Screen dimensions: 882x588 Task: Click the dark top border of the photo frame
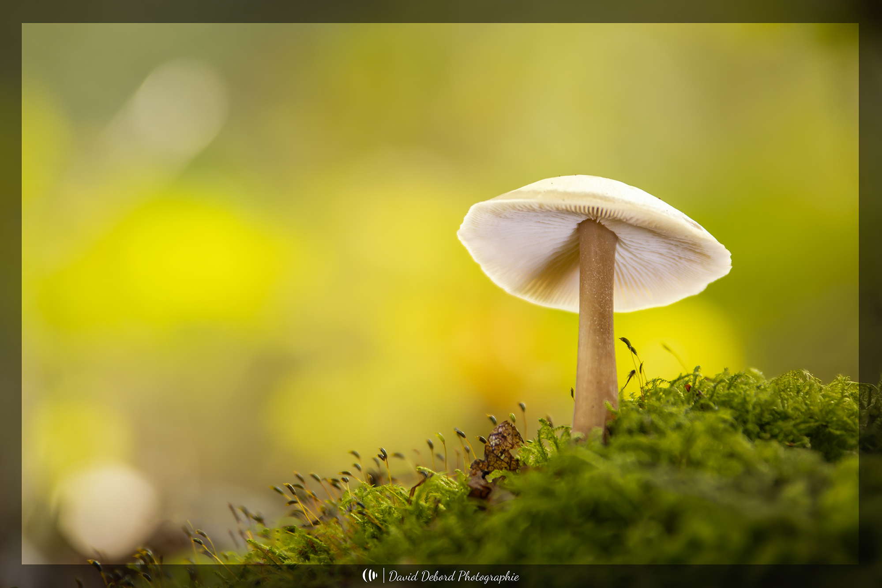(x=441, y=11)
